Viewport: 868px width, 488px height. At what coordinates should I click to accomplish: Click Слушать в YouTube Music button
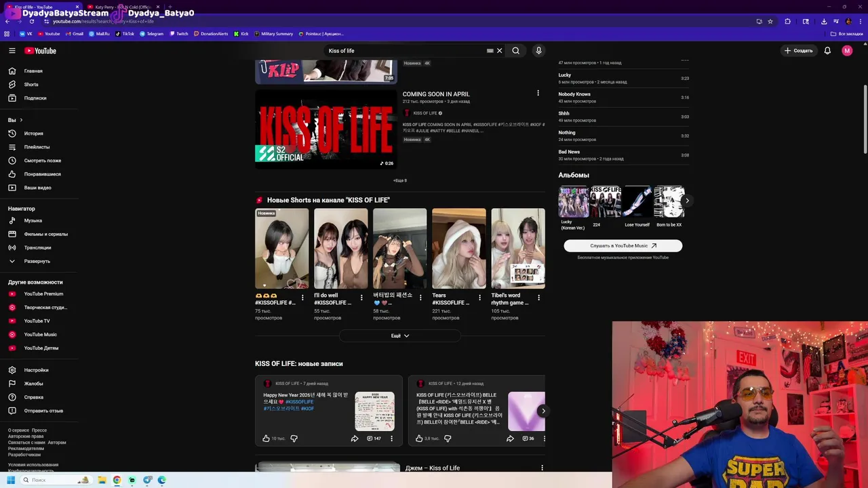click(x=623, y=246)
